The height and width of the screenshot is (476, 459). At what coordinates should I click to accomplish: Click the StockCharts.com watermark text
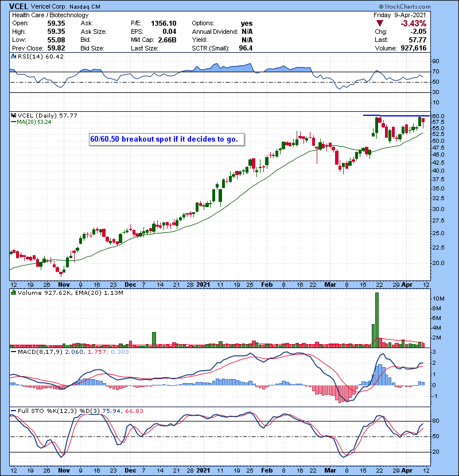point(404,6)
